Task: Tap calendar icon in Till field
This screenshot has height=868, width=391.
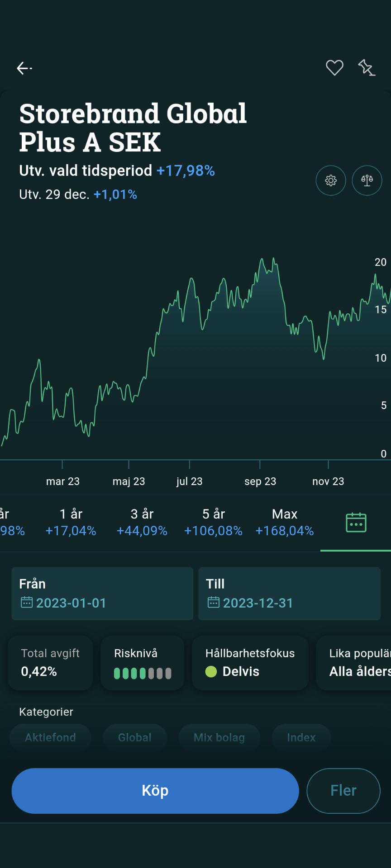Action: (214, 603)
